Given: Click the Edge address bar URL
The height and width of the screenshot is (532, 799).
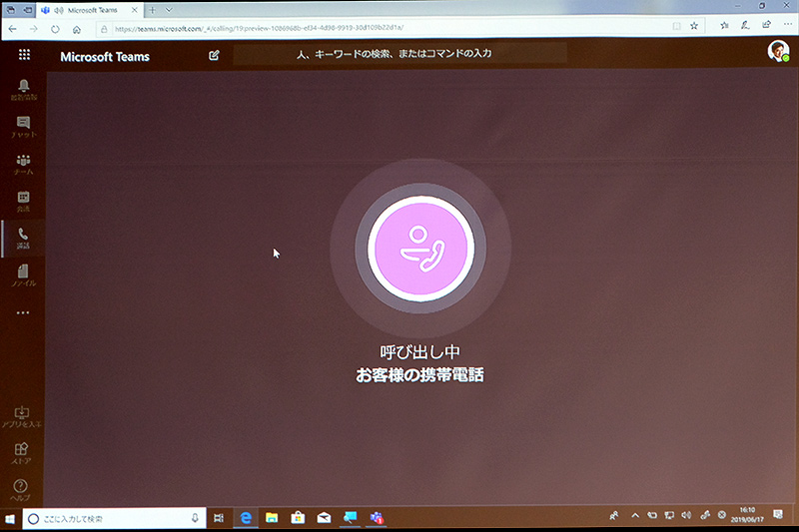Looking at the screenshot, I should coord(259,29).
